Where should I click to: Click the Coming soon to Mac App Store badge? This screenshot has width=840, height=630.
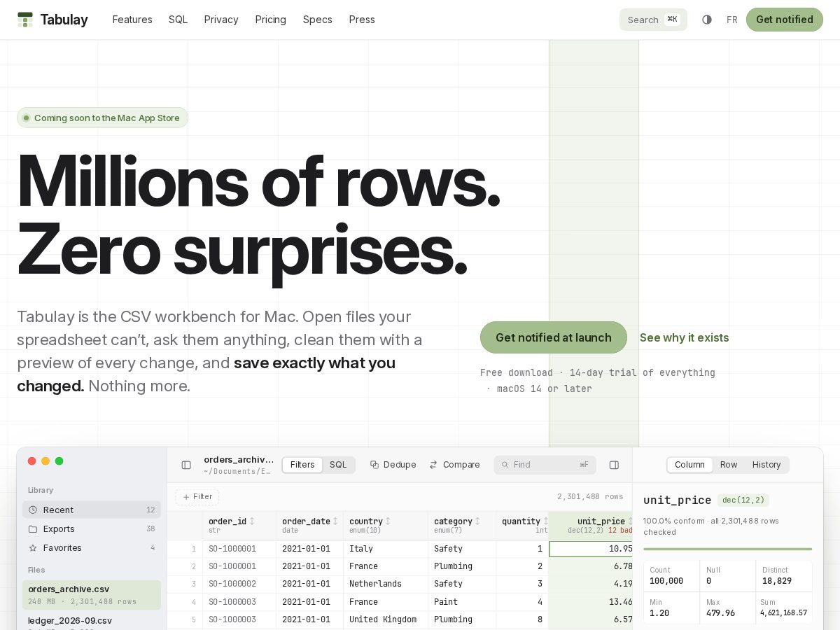102,118
